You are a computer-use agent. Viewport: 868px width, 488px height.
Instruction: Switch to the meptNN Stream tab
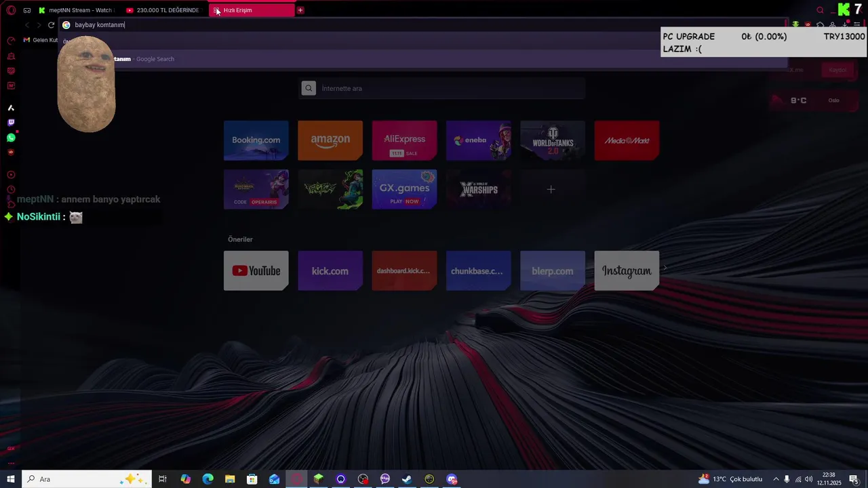[75, 10]
